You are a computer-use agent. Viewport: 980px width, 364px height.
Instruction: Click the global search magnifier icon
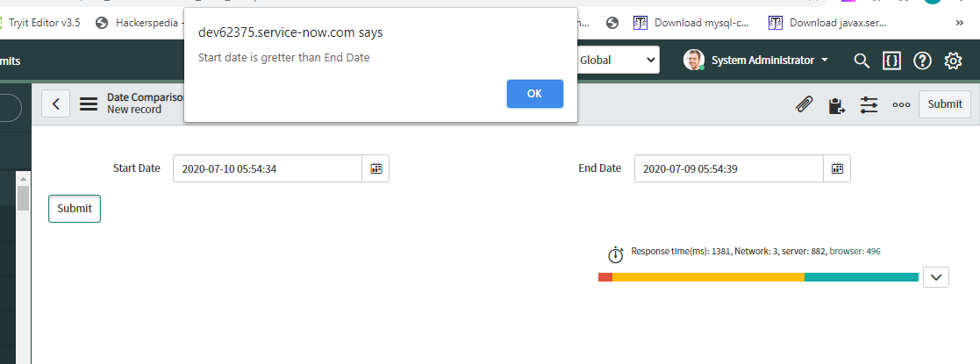862,61
